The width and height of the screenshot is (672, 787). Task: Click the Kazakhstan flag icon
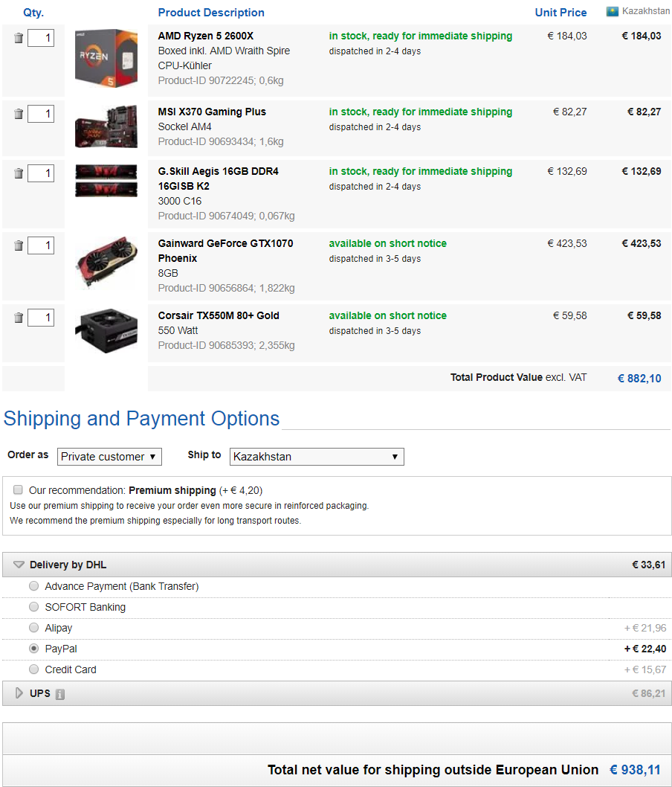pos(613,11)
